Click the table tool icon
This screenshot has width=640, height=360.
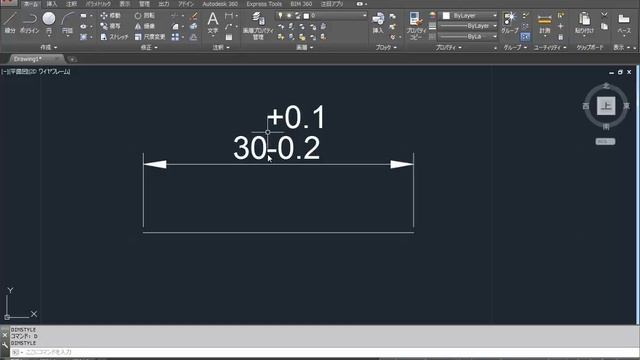tap(229, 37)
